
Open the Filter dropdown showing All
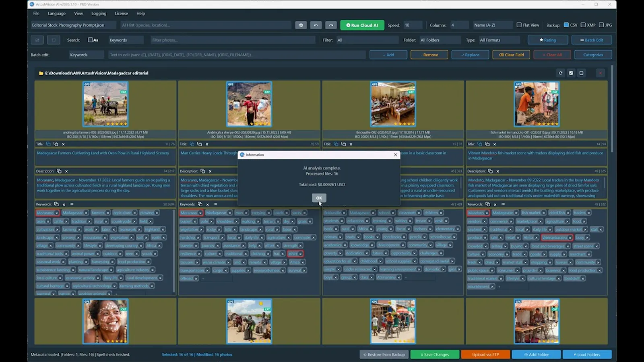(367, 40)
